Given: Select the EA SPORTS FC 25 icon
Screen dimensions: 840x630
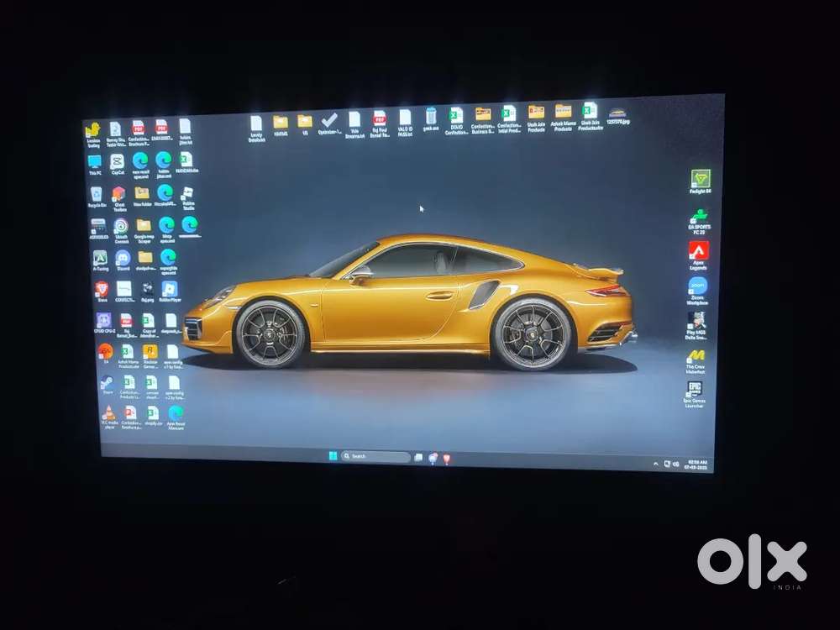Looking at the screenshot, I should click(698, 217).
